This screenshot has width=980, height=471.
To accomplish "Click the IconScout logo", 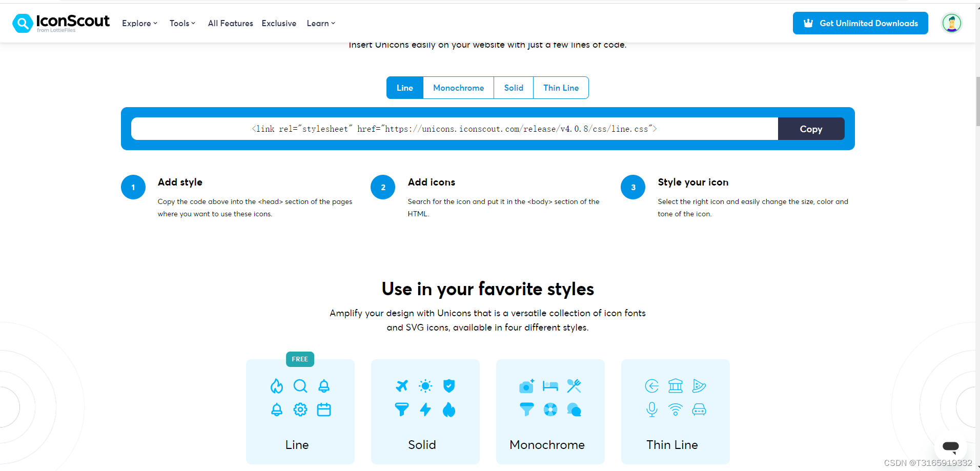I will (61, 23).
